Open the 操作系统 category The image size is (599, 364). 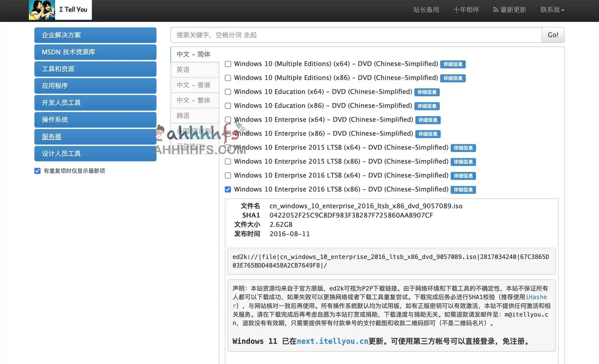pos(95,120)
